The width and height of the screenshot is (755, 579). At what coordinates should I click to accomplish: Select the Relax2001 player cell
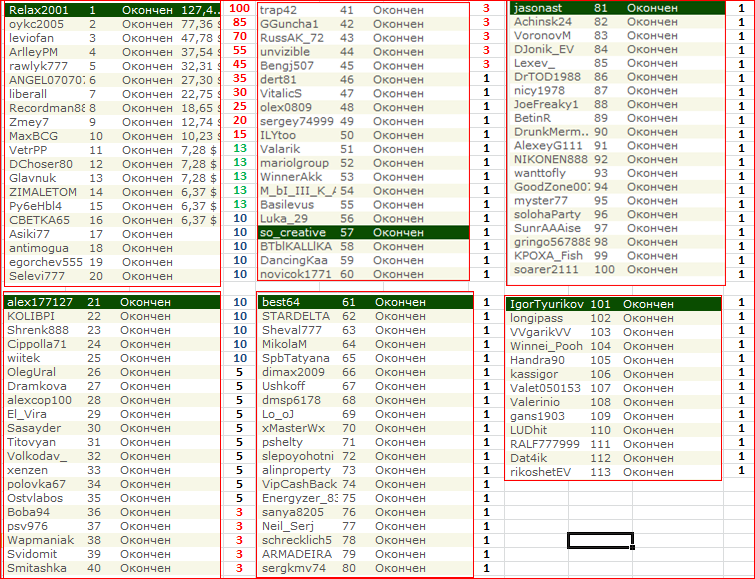click(39, 10)
